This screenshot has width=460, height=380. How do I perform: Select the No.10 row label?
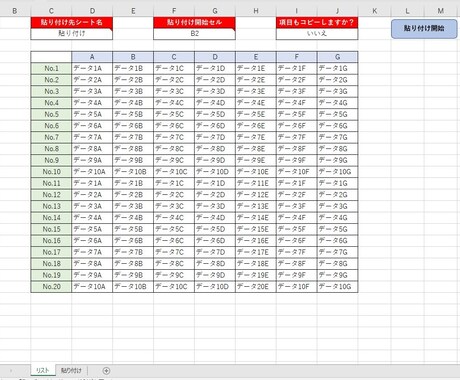[x=51, y=172]
